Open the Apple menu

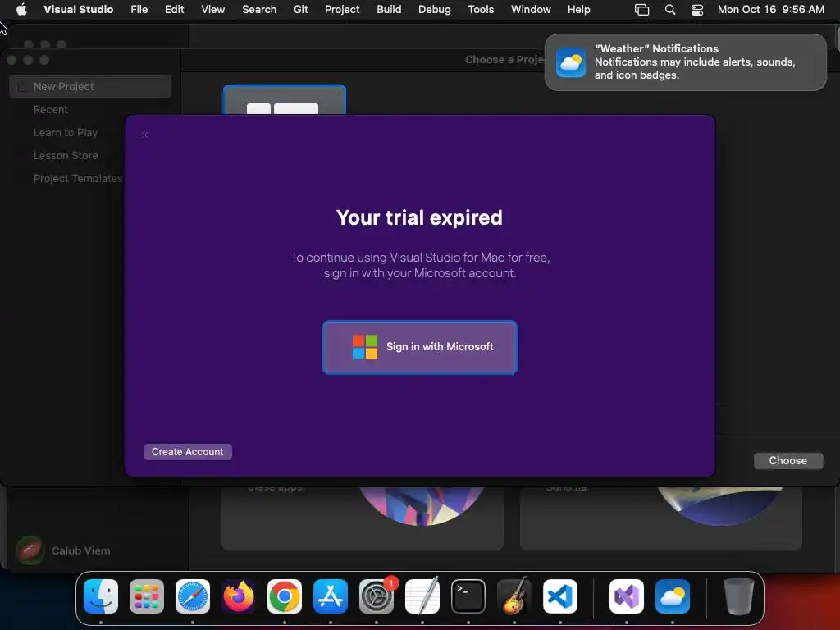(x=21, y=10)
